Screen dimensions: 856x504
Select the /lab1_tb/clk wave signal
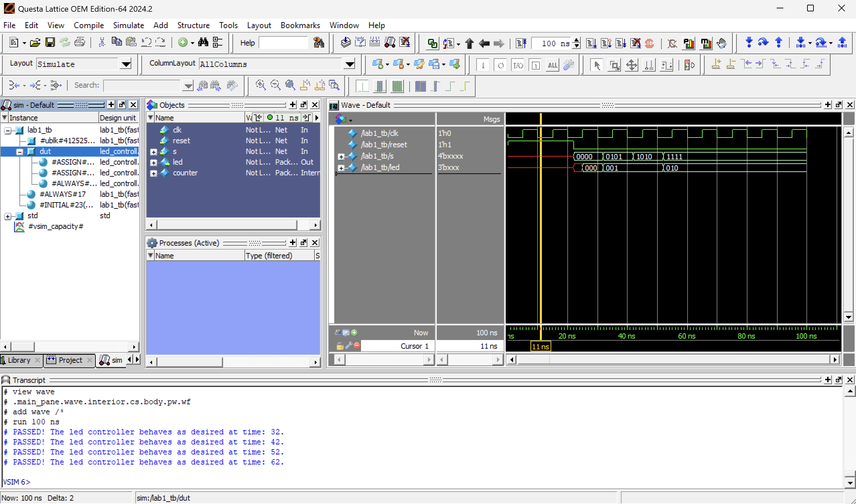[379, 133]
